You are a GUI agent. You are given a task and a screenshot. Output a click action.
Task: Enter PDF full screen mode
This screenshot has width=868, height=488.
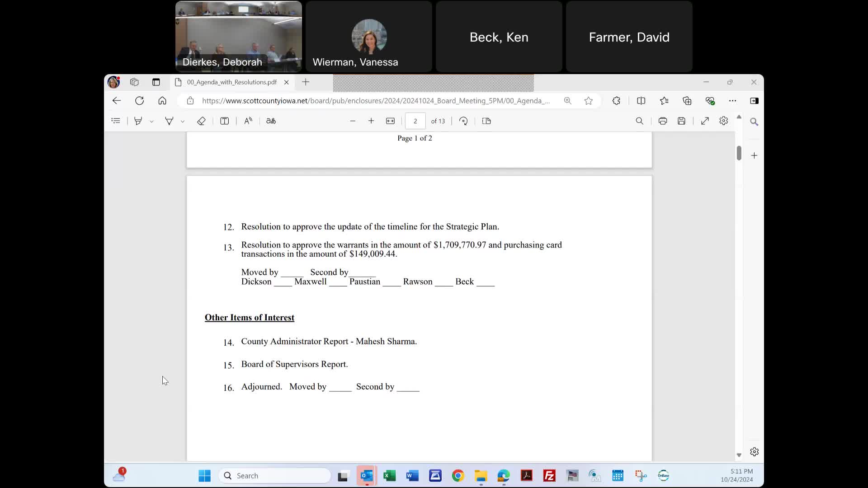(705, 121)
